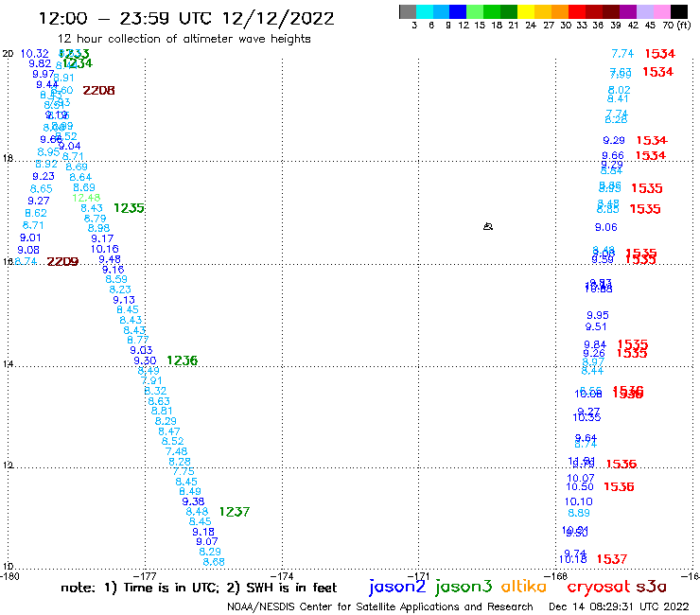Screen dimensions: 700x615
Task: Click the wave height value 10.50
Action: pyautogui.click(x=580, y=486)
